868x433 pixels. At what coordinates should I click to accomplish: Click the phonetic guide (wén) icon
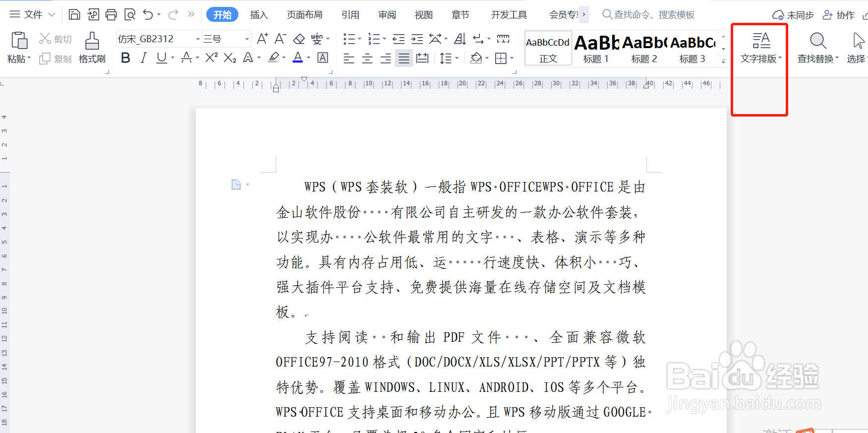pyautogui.click(x=317, y=39)
